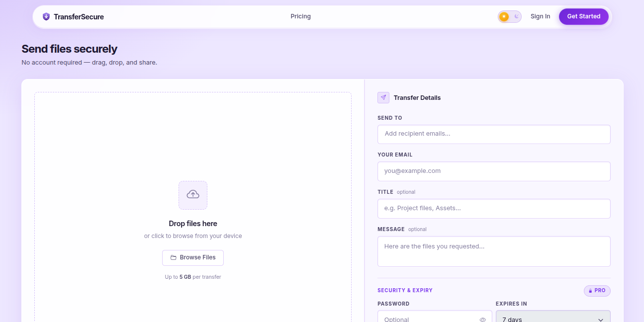Click the cloud upload icon in drop zone
Screen dimensions: 644x322
click(x=193, y=195)
